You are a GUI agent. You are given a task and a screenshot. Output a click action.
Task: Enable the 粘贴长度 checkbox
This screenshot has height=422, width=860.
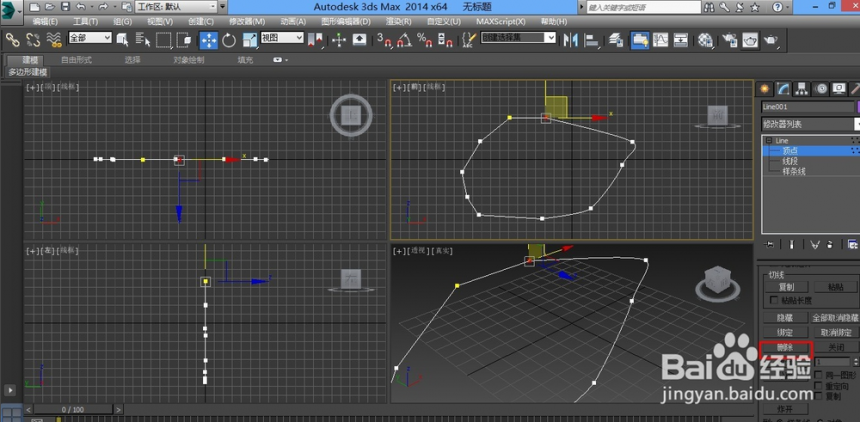click(x=774, y=300)
